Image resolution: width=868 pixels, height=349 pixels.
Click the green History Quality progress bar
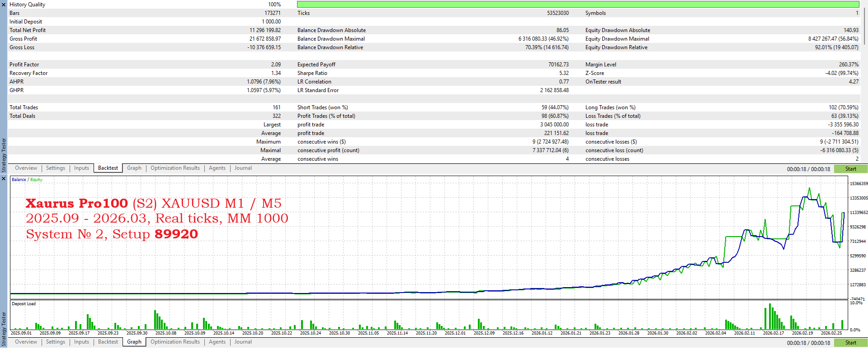pos(578,5)
